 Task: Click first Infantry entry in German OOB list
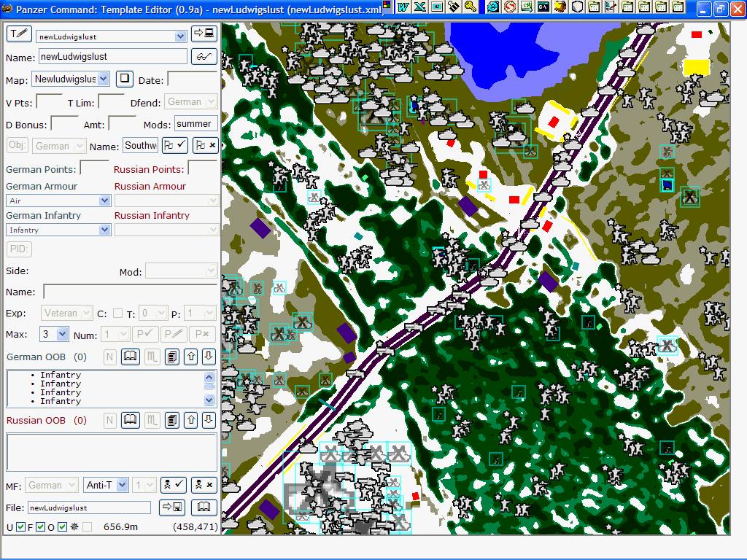(x=61, y=375)
